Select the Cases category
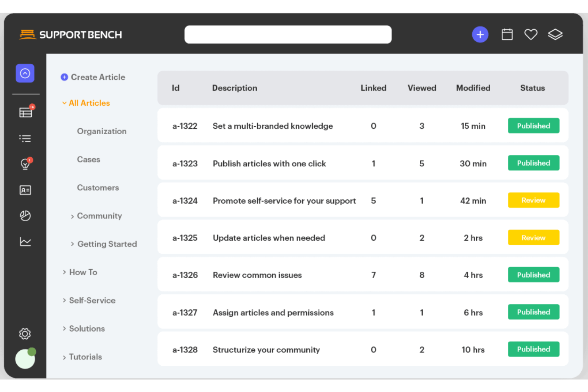The width and height of the screenshot is (588, 392). 89,159
